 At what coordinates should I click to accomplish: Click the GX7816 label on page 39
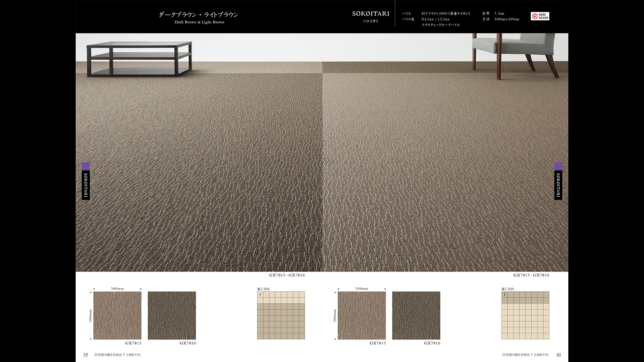click(x=188, y=343)
